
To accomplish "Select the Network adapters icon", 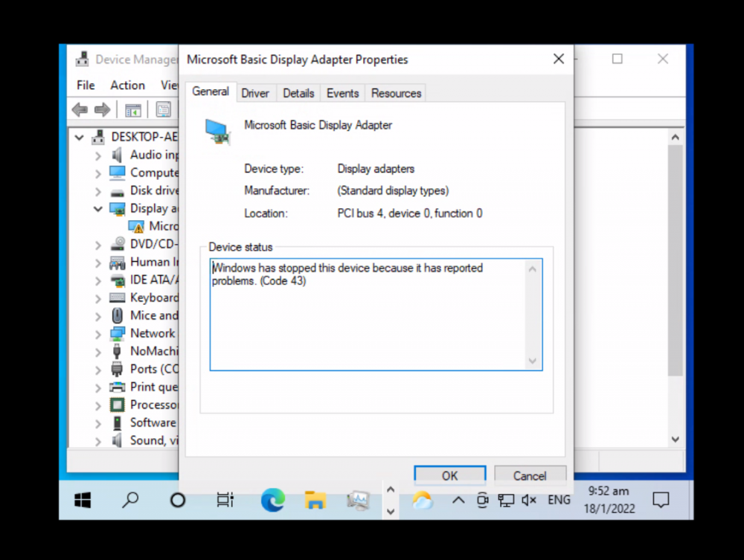I will 118,333.
